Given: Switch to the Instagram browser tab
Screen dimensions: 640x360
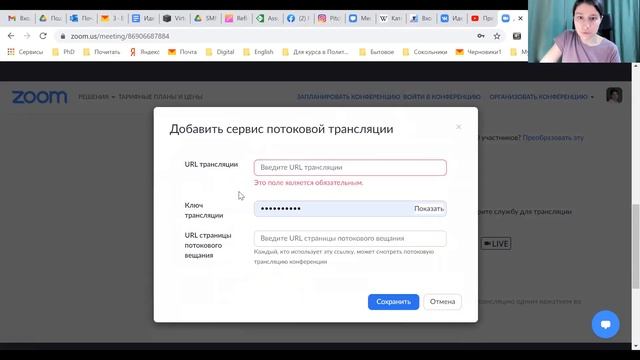Looking at the screenshot, I should tap(329, 18).
